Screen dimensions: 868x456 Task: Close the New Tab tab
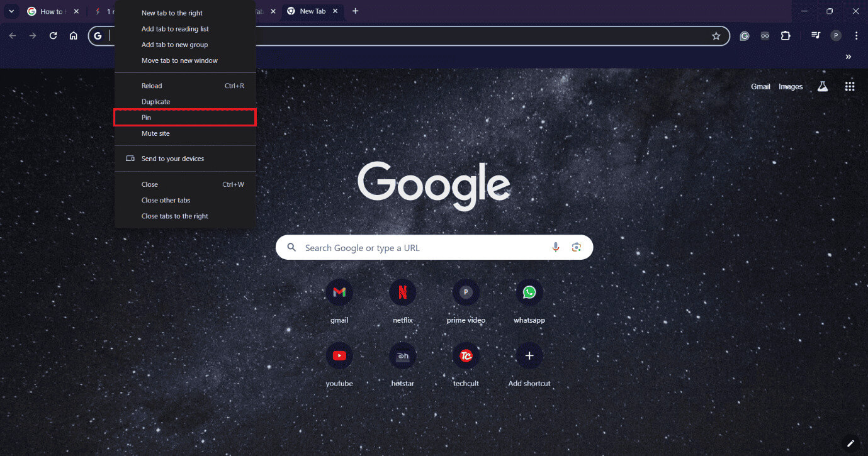pyautogui.click(x=335, y=11)
